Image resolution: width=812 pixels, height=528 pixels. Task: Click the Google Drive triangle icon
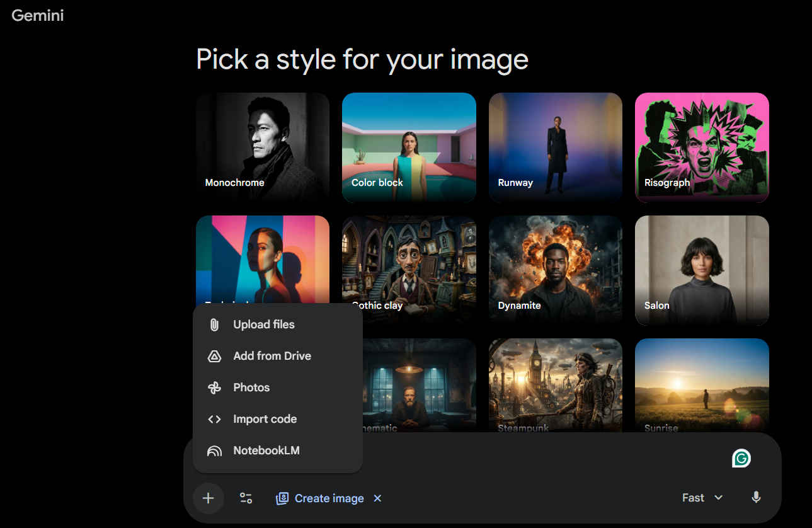tap(214, 356)
